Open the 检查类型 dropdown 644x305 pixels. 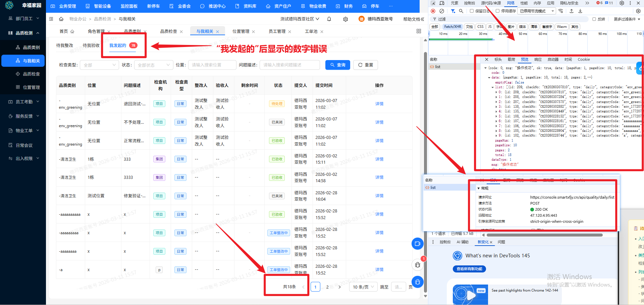(99, 65)
